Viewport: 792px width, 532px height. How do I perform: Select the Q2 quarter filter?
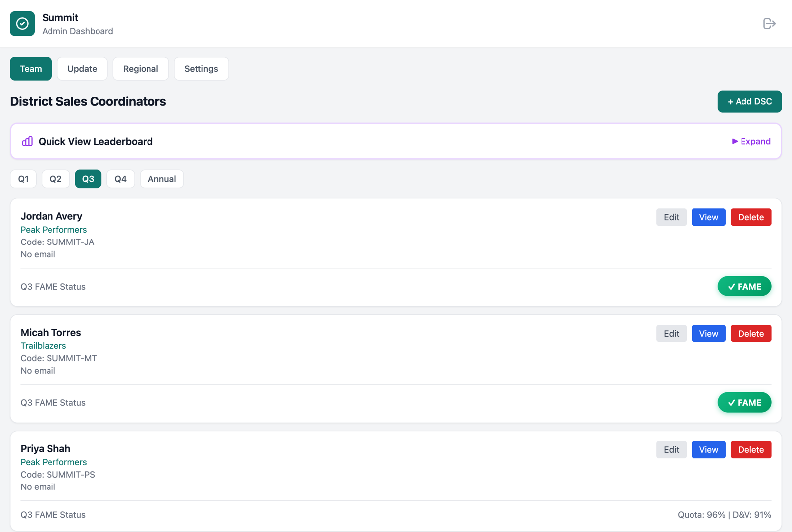tap(55, 179)
